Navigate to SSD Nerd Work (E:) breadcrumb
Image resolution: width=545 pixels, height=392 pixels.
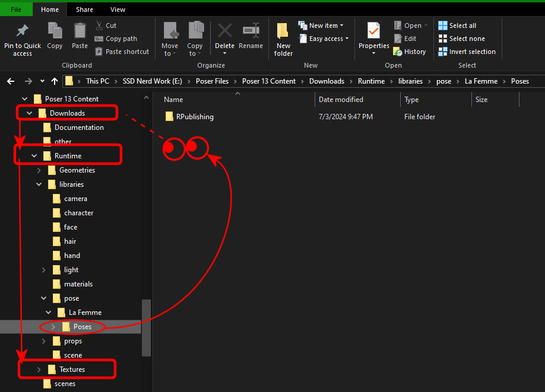[152, 81]
